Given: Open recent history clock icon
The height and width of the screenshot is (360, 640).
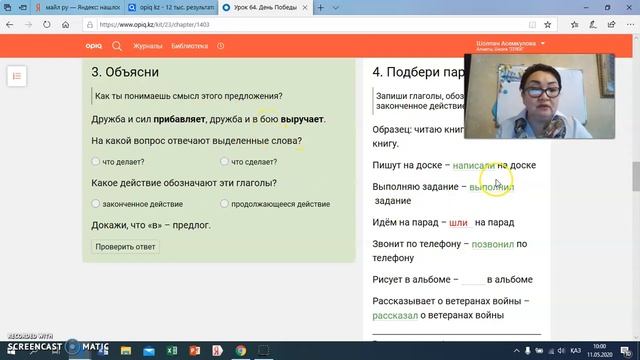Looking at the screenshot, I should point(220,46).
